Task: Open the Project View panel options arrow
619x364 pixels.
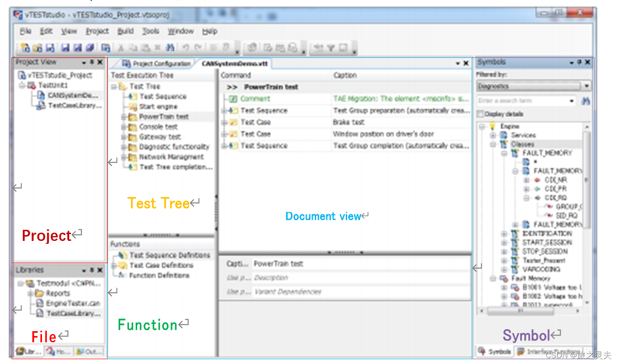Action: [x=84, y=62]
